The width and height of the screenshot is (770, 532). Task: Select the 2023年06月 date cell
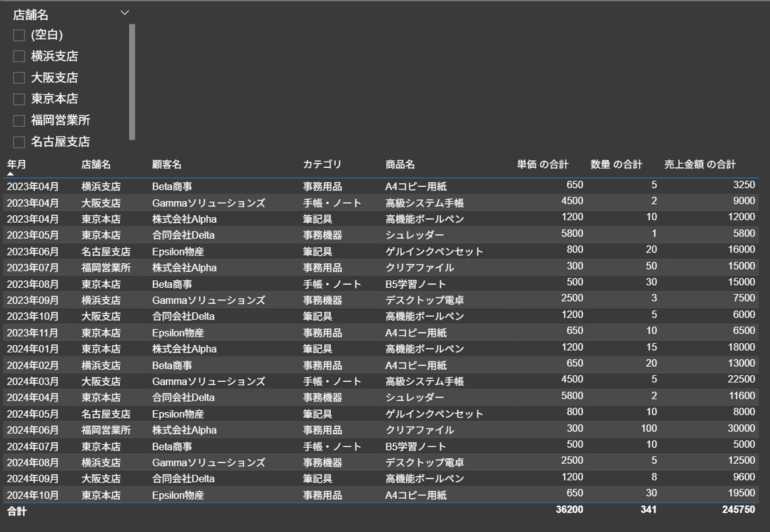tap(33, 252)
